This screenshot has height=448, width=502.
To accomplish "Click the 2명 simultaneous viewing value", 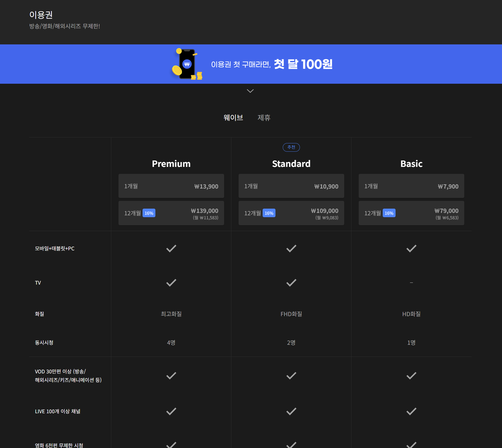I will (x=291, y=343).
